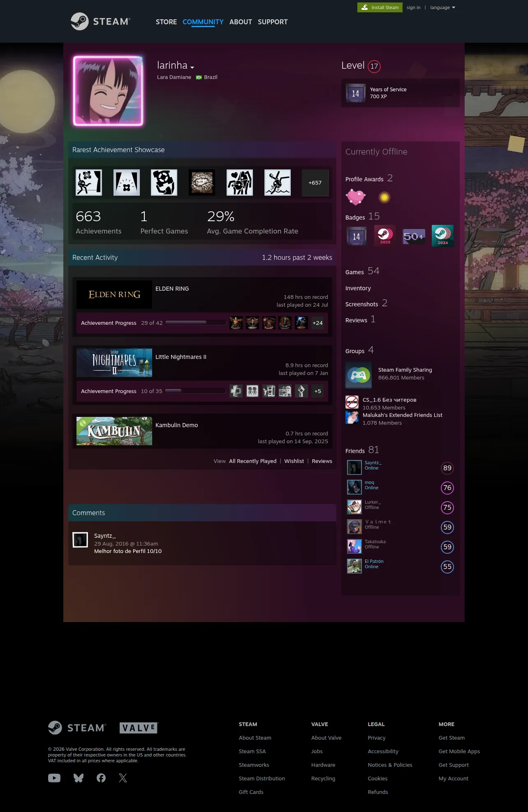Open the Badges 15 link

coord(363,217)
